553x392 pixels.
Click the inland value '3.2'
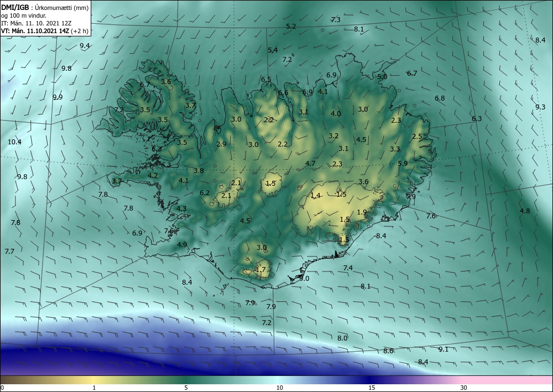point(333,135)
